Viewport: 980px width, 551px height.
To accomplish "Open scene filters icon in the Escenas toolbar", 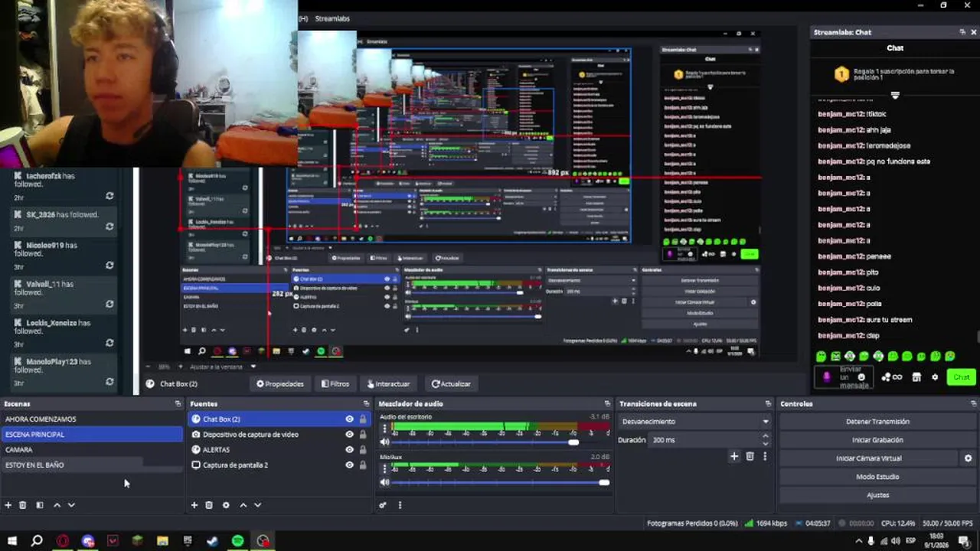I will click(x=40, y=505).
